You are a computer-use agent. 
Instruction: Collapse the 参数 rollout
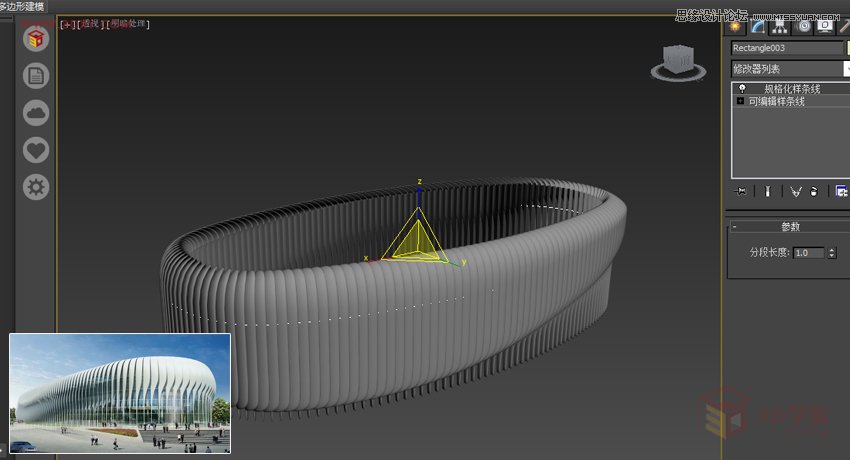pos(735,227)
